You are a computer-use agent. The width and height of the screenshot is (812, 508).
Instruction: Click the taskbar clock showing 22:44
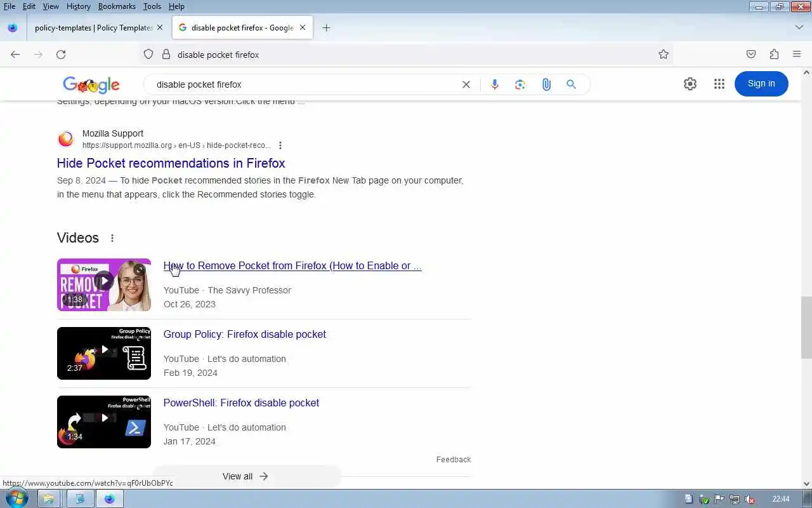tap(781, 499)
